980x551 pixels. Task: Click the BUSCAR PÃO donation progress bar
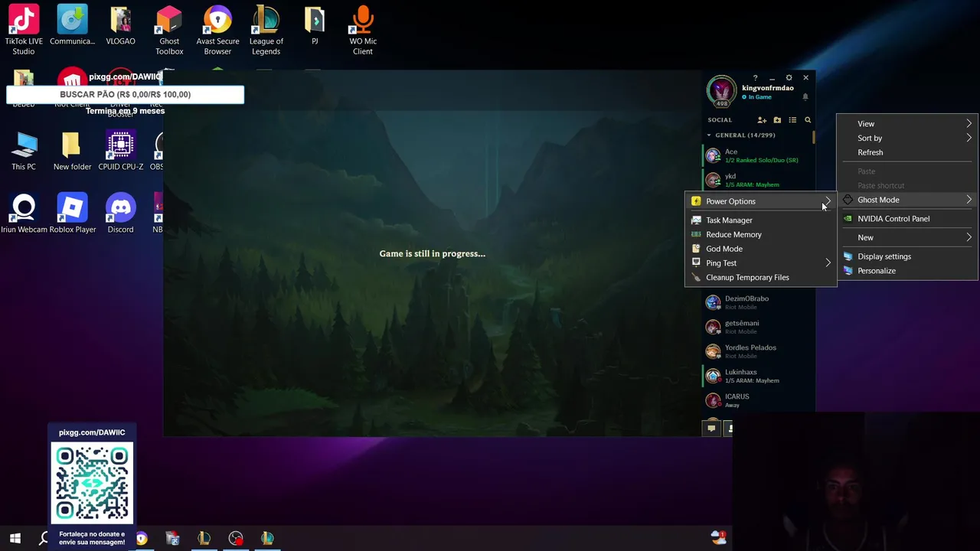click(x=126, y=95)
